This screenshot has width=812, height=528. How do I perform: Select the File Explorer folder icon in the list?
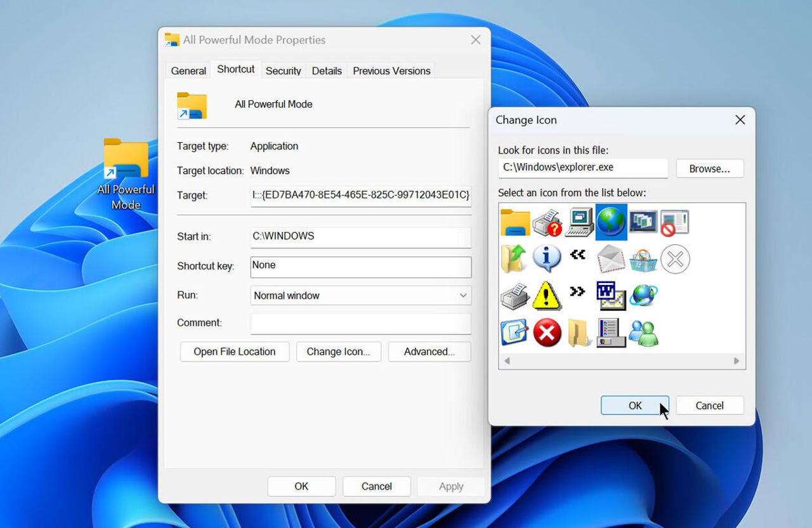[x=515, y=222]
